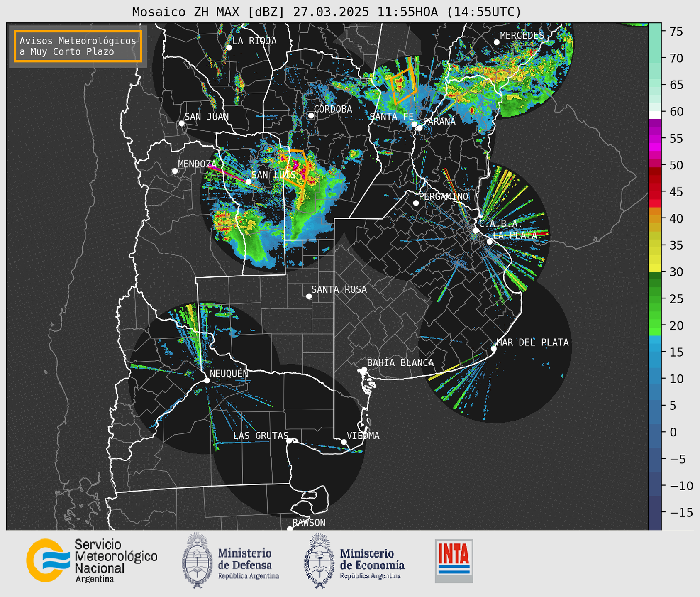Click the C.A.B.A. city label

click(x=500, y=224)
